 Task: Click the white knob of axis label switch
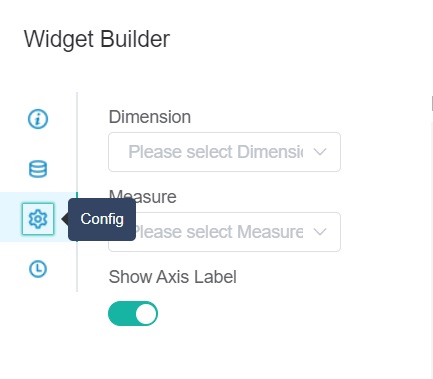coord(146,314)
